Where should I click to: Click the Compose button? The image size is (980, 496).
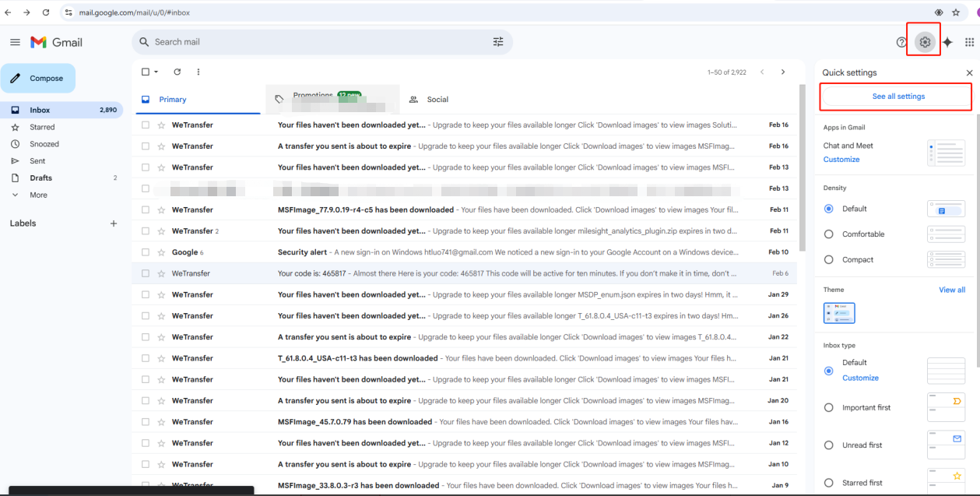(x=38, y=79)
